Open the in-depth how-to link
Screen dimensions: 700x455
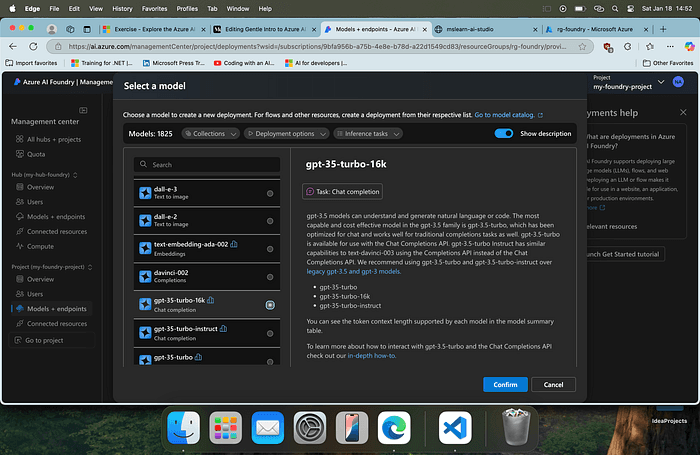click(371, 356)
